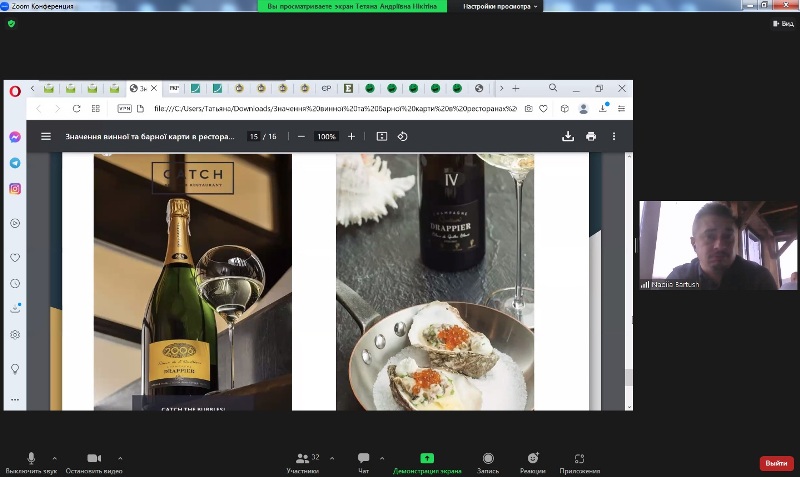The image size is (800, 477).
Task: Download the PDF document
Action: (x=568, y=136)
